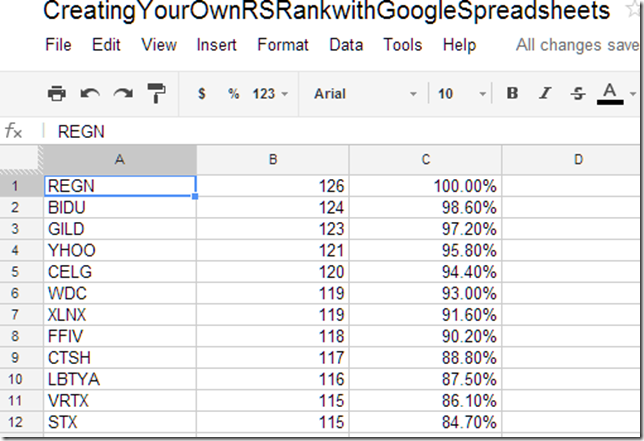The width and height of the screenshot is (644, 441).
Task: Toggle italic formatting
Action: [x=545, y=93]
